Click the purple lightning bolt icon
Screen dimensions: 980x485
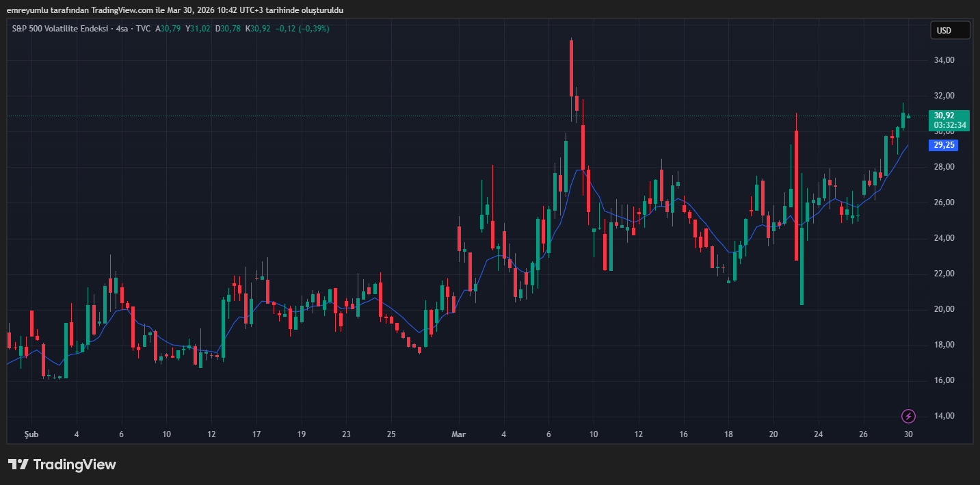908,416
